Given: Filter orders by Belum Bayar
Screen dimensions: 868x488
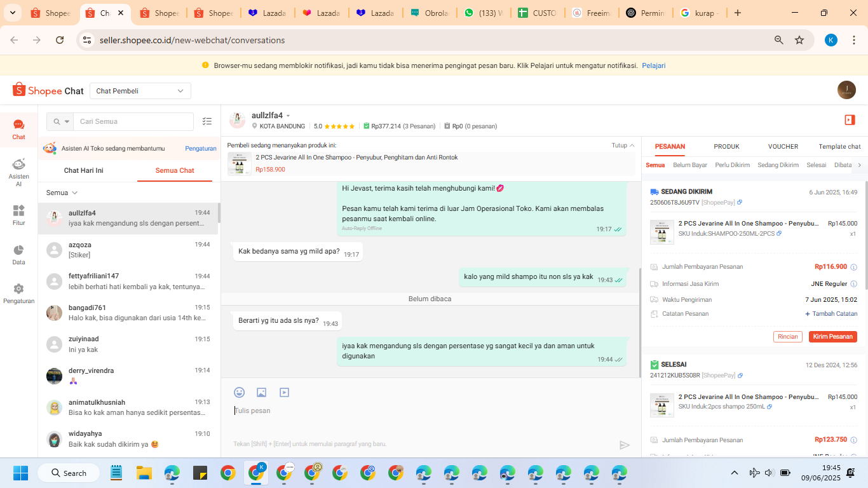Looking at the screenshot, I should click(690, 165).
